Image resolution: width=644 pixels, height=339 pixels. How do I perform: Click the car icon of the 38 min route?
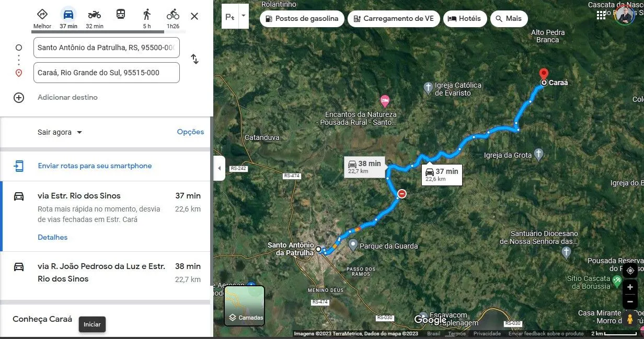click(19, 267)
